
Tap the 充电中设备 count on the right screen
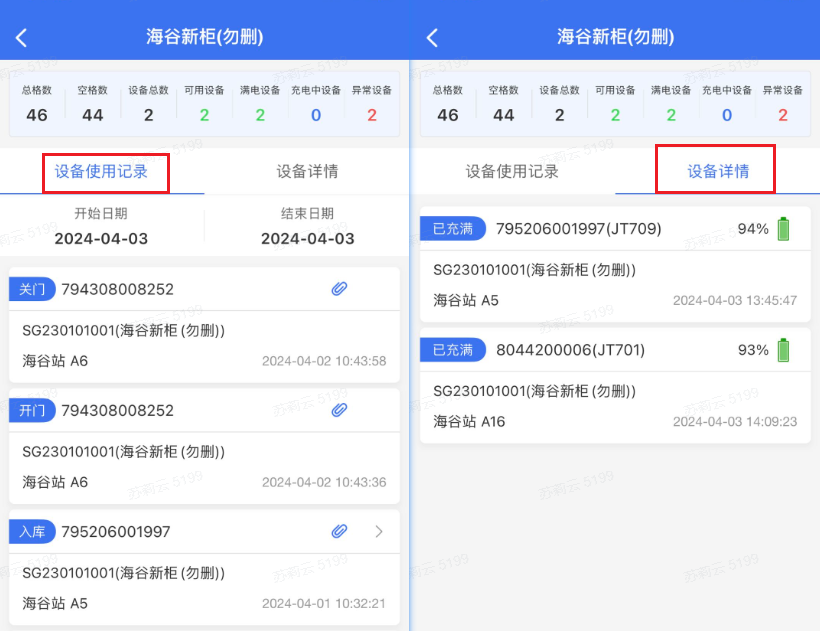[726, 114]
